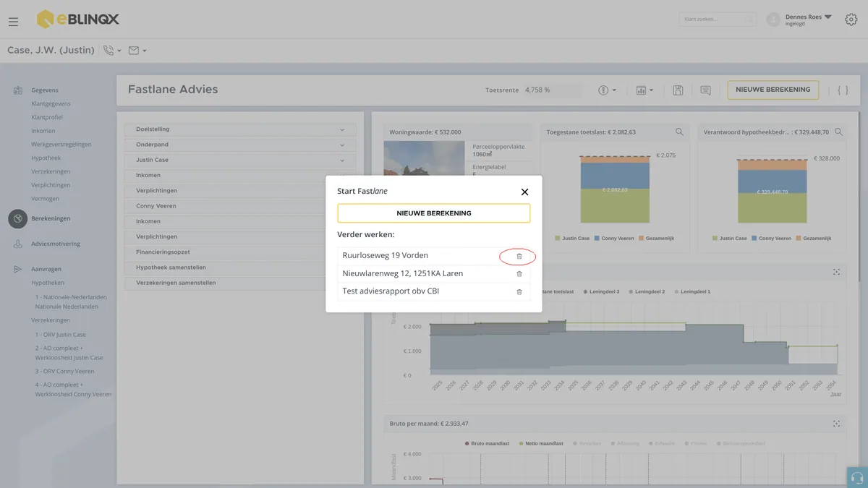The height and width of the screenshot is (488, 868).
Task: Open Adviesmotivering in the sidebar
Action: [56, 244]
